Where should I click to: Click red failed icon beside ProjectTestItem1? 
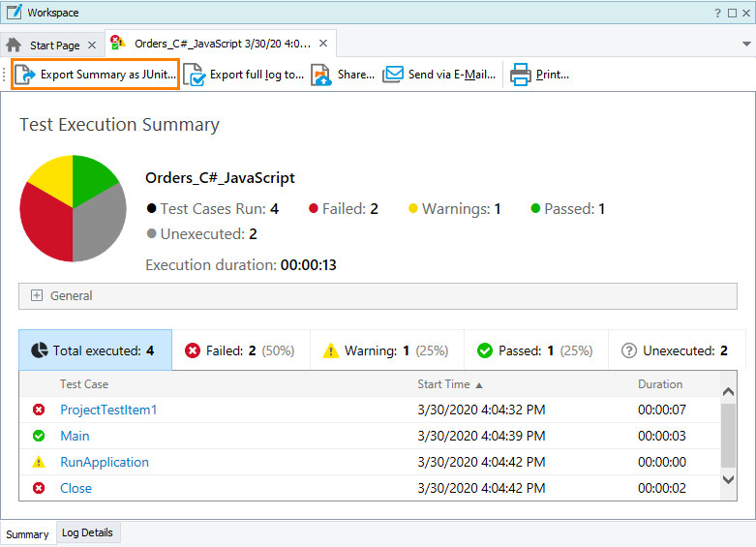[39, 410]
